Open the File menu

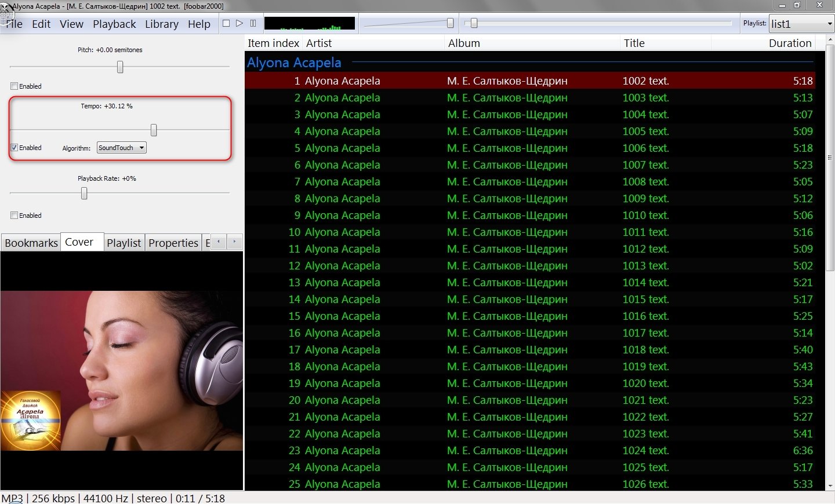pyautogui.click(x=14, y=24)
